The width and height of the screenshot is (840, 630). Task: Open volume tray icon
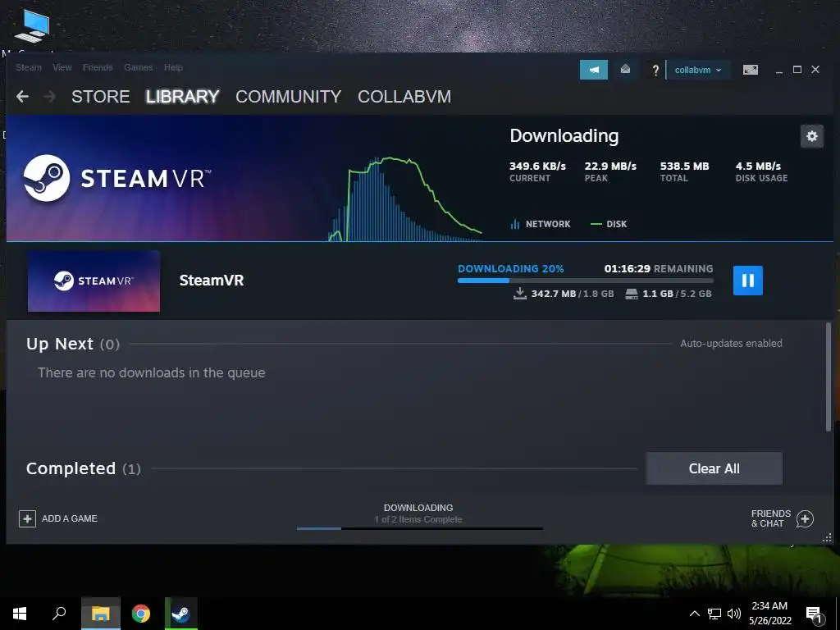pyautogui.click(x=734, y=614)
